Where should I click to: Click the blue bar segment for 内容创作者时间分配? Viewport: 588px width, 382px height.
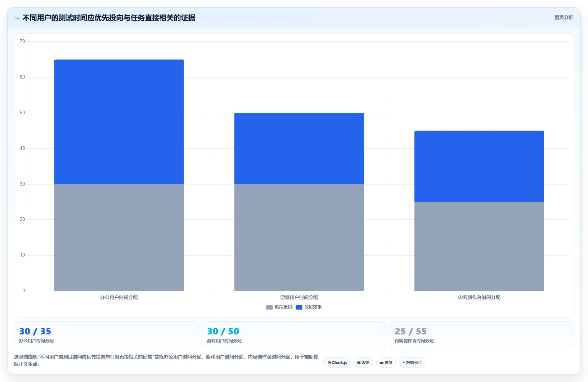479,166
